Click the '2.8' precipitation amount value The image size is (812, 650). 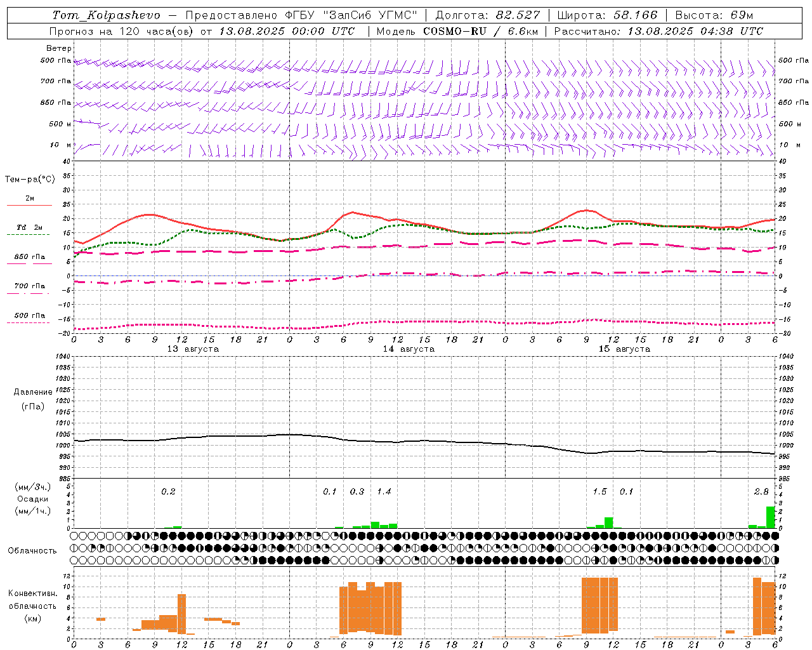(x=761, y=492)
